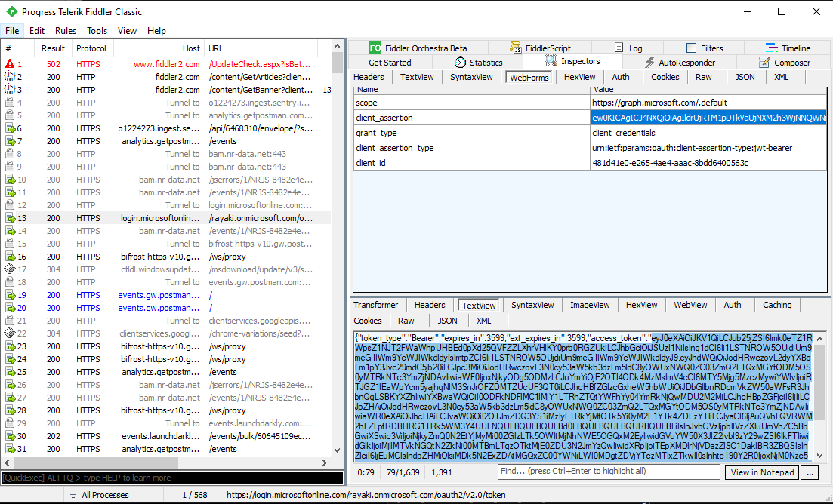Click the icon of session 19 events.gw.postman
833x504 pixels.
coord(10,295)
